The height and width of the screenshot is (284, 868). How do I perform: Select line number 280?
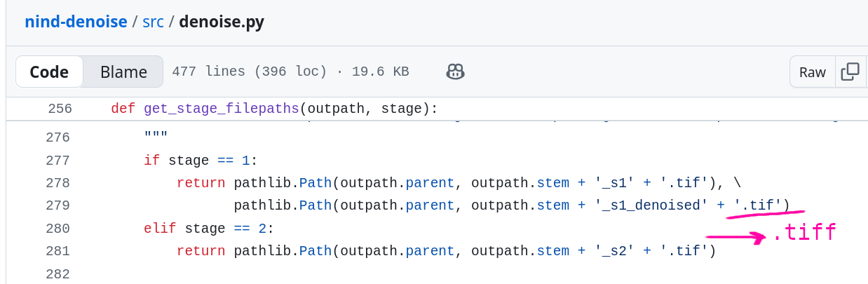point(57,228)
